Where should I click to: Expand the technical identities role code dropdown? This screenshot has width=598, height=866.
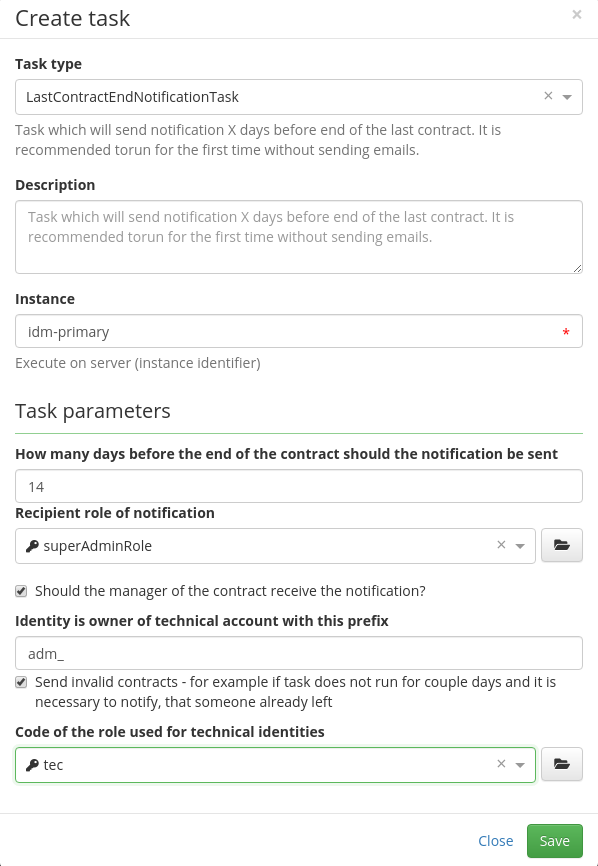coord(520,765)
